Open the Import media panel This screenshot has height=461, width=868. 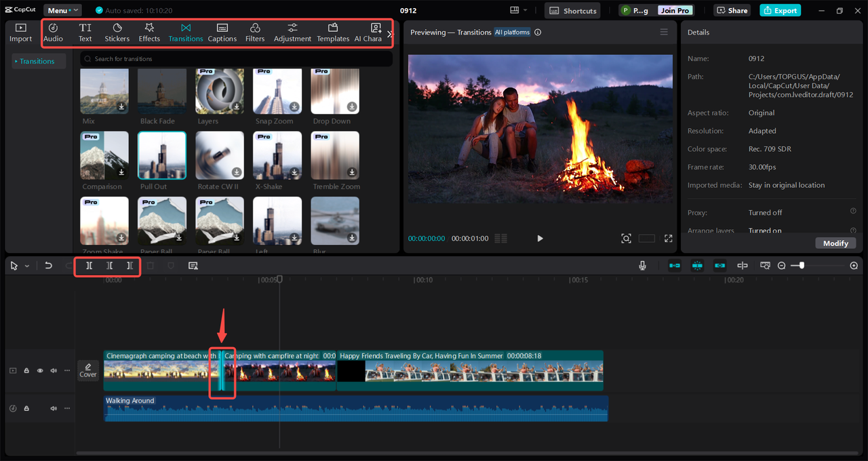tap(20, 33)
